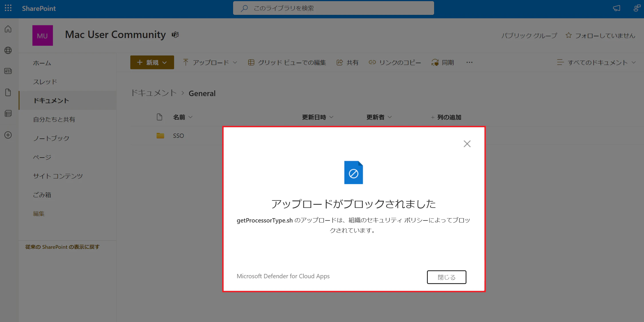Open サイト コンテンツ from the sidebar

click(58, 176)
